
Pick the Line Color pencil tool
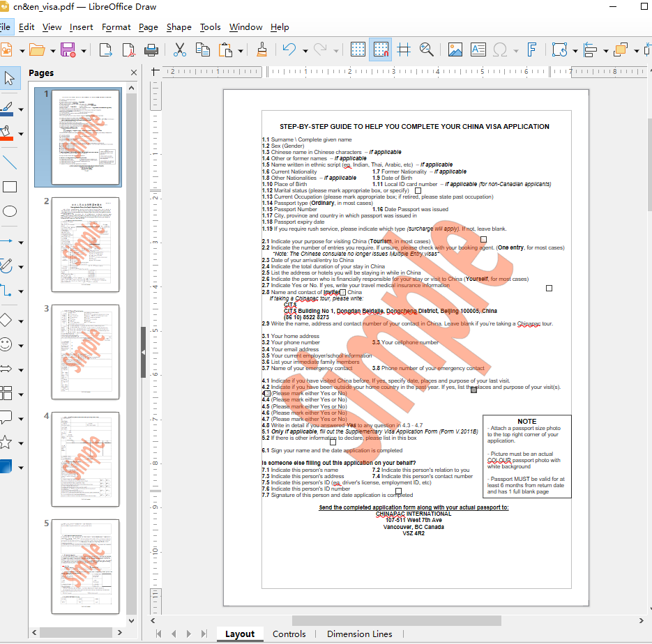pyautogui.click(x=8, y=109)
